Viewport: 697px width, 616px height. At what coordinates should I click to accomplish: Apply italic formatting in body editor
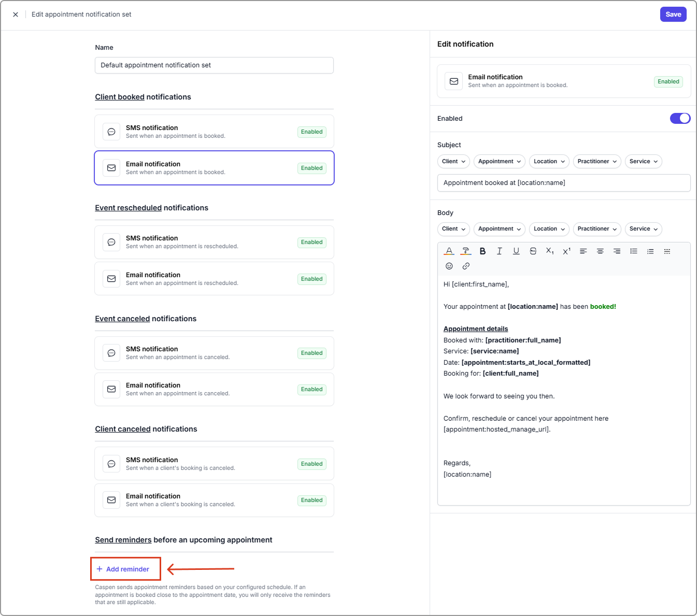499,251
